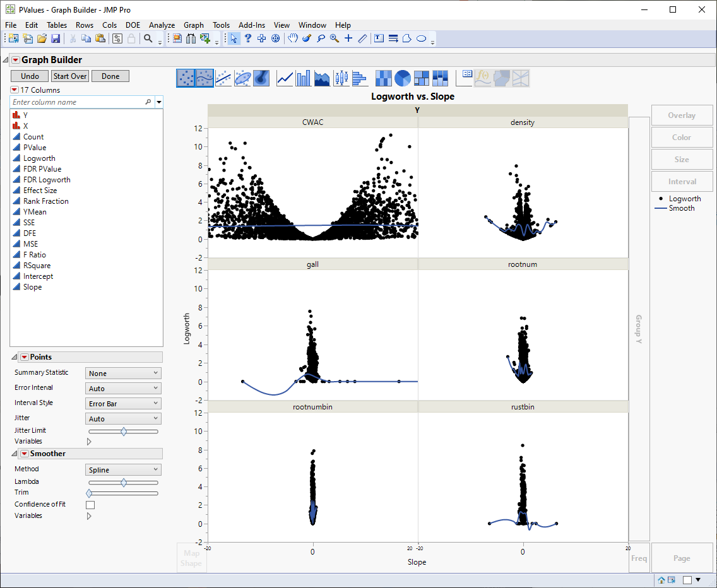Expand the Points Variables disclosure triangle
Screen dimensions: 717x588
click(89, 442)
